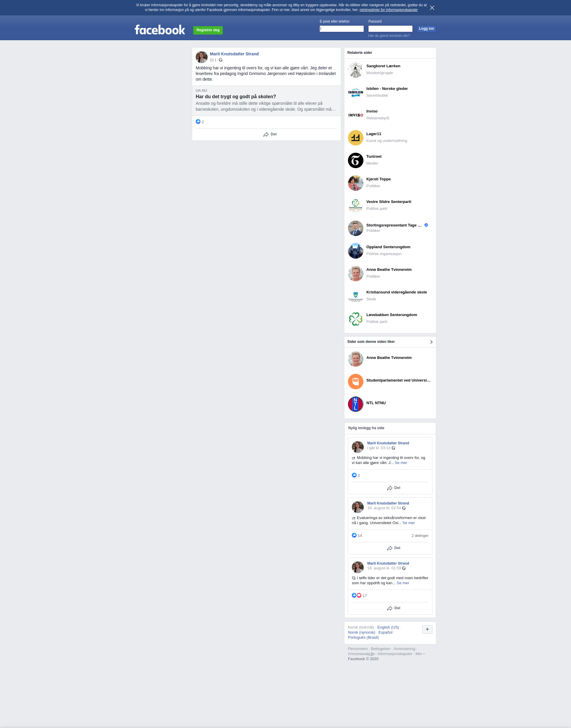Open Tuntreet page logo

pyautogui.click(x=355, y=161)
